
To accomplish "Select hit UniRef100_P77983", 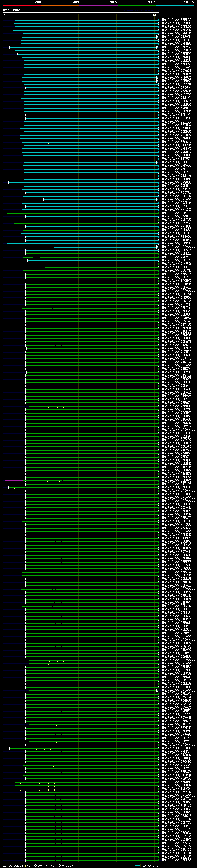I will (177, 525).
